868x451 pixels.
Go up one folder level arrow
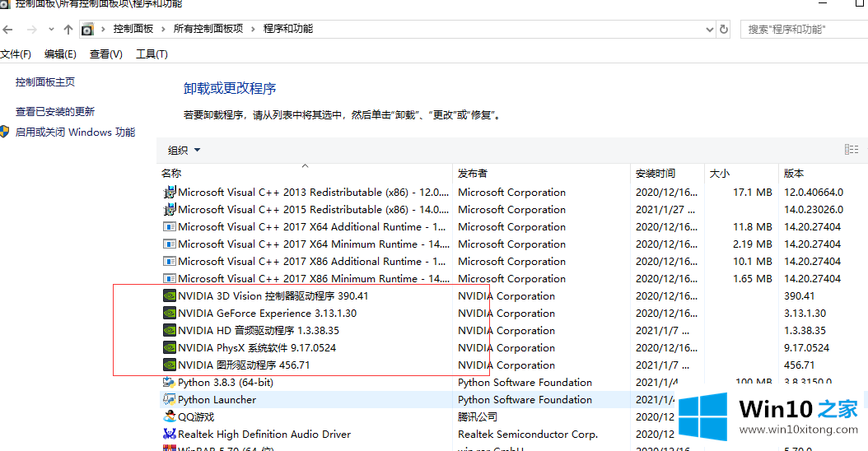click(68, 30)
